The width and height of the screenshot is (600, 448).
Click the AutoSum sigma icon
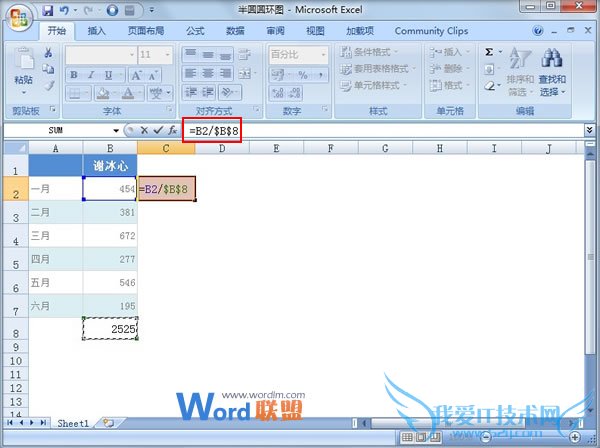tap(489, 52)
